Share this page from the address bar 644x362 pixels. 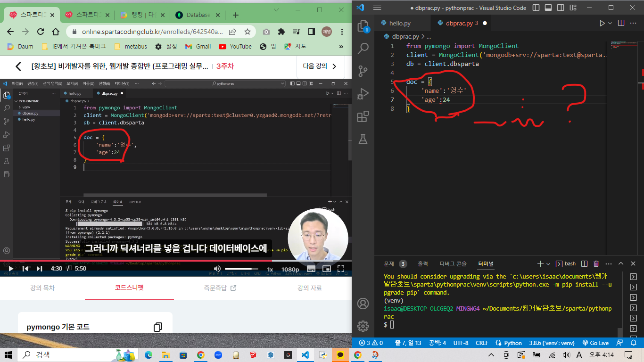click(232, 32)
